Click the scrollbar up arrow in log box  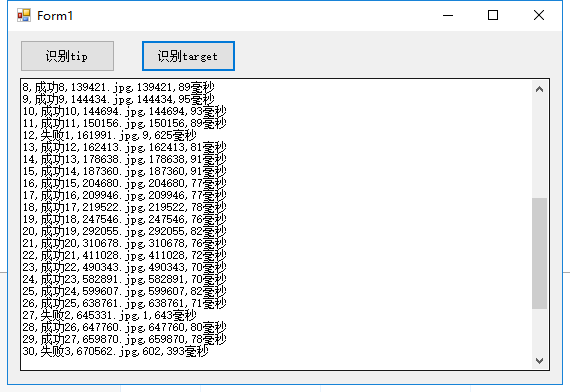[x=539, y=89]
